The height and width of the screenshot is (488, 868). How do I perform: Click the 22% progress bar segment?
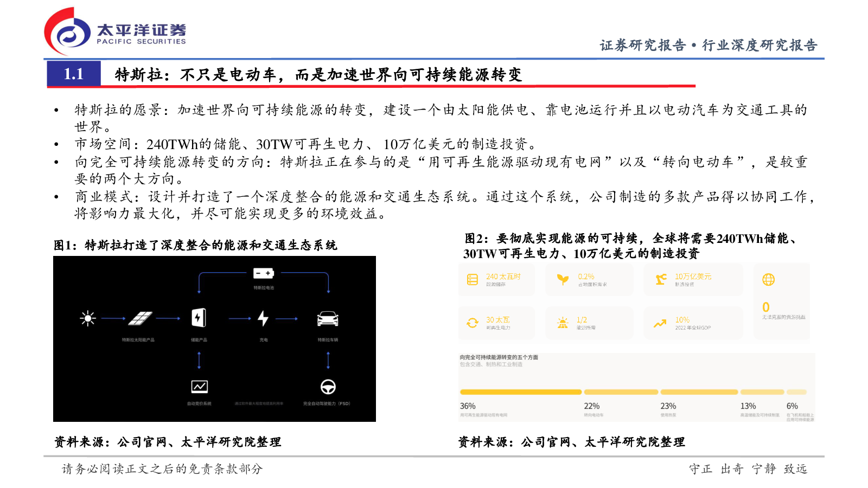click(621, 392)
